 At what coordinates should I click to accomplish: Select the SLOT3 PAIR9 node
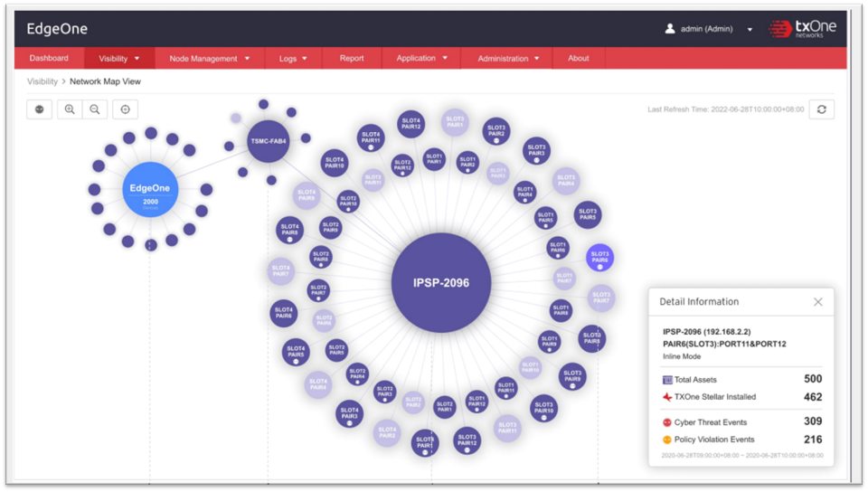pyautogui.click(x=572, y=376)
